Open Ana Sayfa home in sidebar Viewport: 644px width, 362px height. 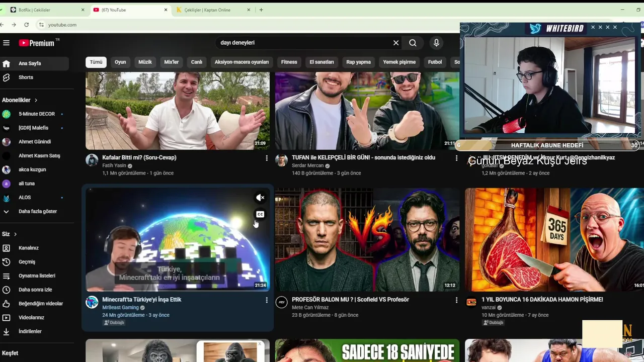(35, 63)
